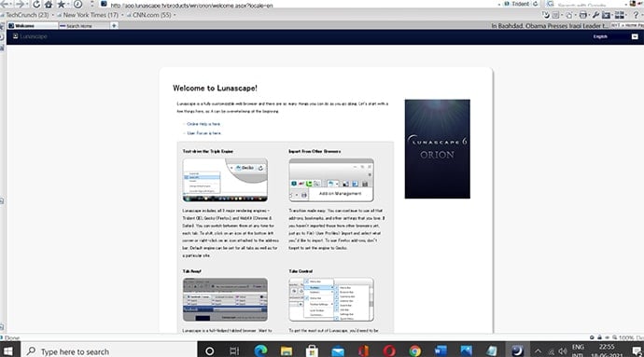644x357 pixels.
Task: Open Google Chrome from the taskbar
Action: point(414,350)
